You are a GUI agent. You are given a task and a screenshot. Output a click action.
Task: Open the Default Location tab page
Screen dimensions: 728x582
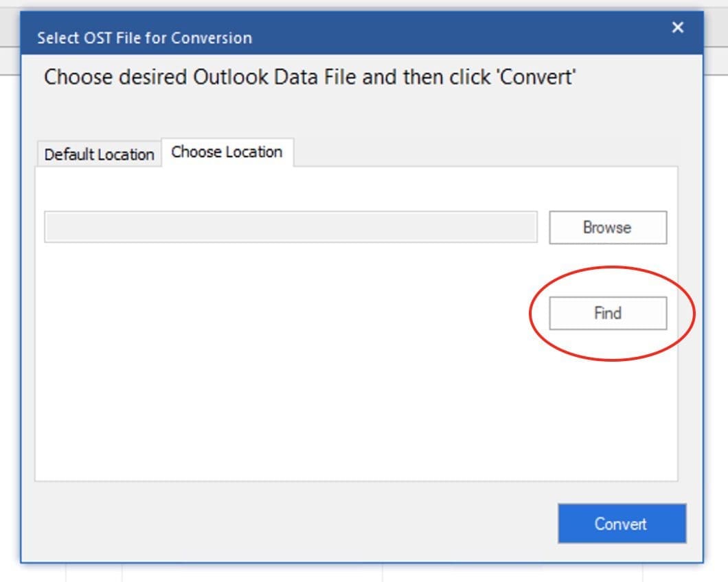click(99, 154)
